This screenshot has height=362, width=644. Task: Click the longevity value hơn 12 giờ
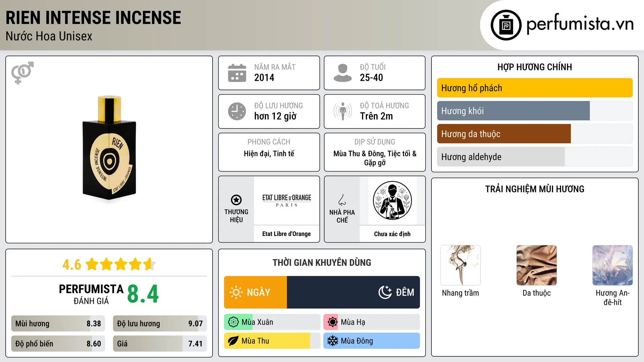click(x=275, y=116)
